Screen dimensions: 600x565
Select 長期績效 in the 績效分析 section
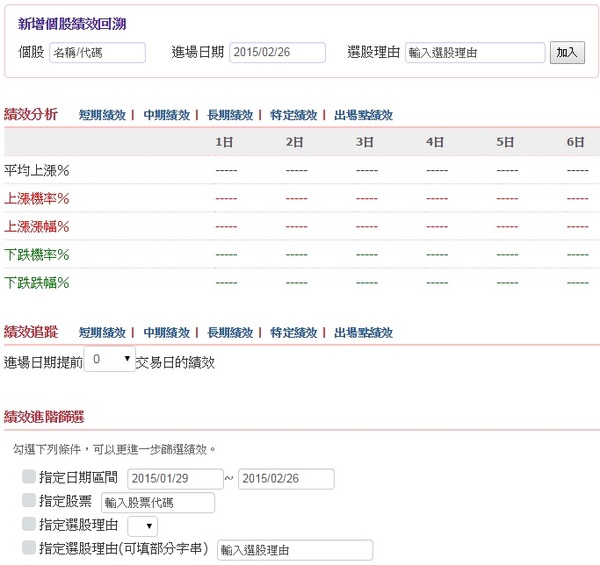[x=230, y=115]
